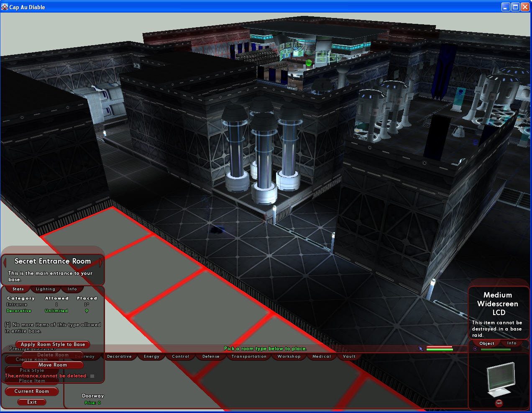The image size is (532, 413).
Task: Click the Exit button
Action: [32, 402]
